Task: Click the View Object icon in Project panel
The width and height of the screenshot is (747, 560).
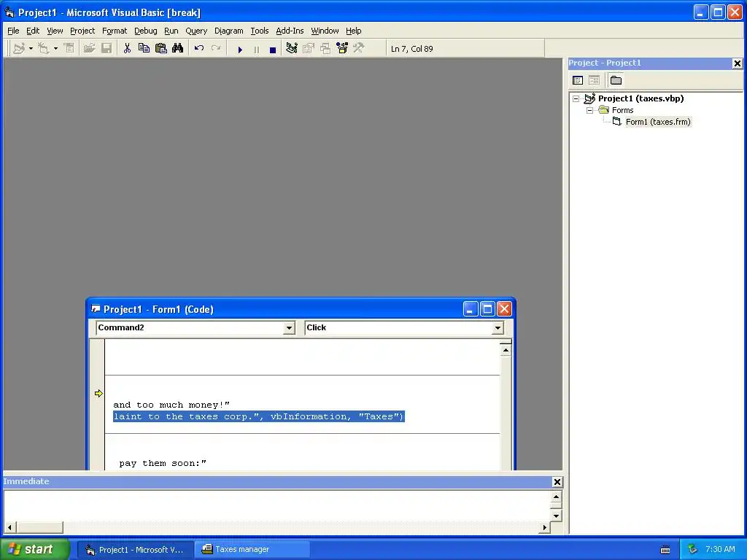Action: tap(594, 80)
